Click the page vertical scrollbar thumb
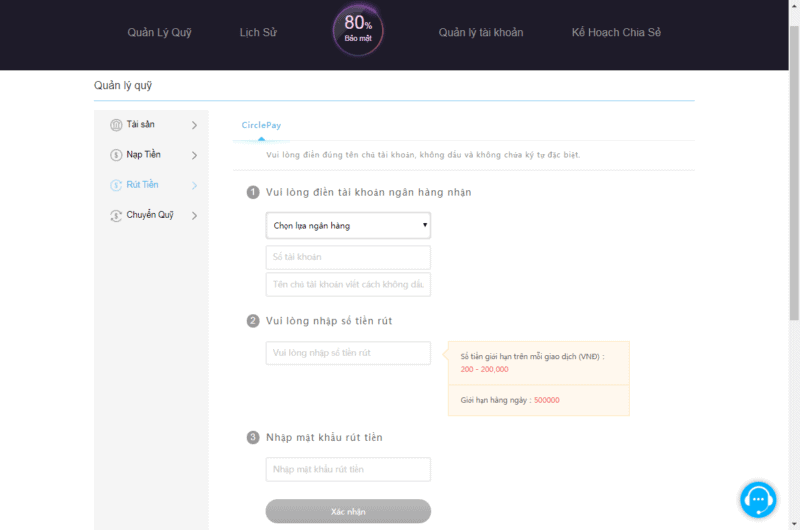The image size is (800, 530). (x=794, y=172)
